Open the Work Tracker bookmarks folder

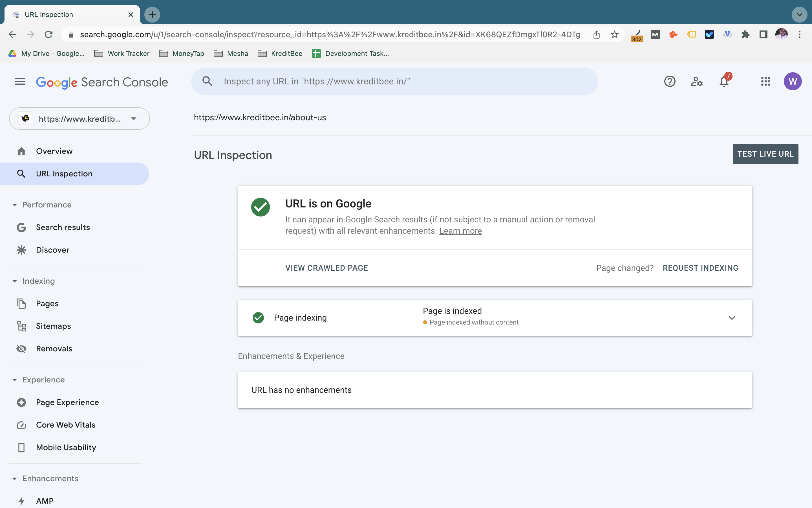coord(122,54)
